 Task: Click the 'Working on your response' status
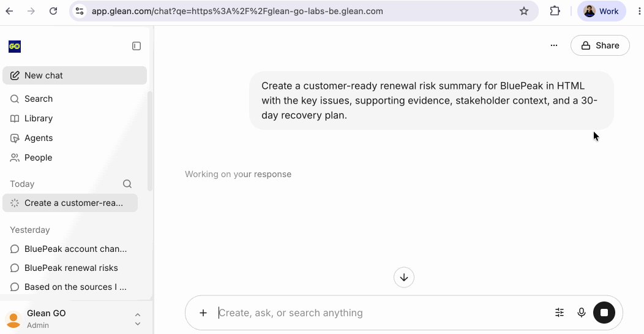click(238, 174)
